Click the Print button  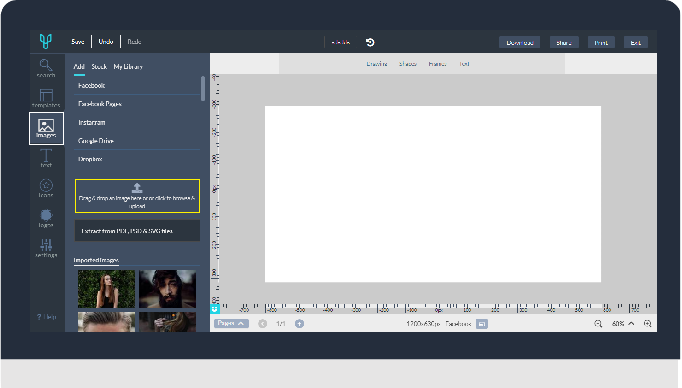pos(601,42)
